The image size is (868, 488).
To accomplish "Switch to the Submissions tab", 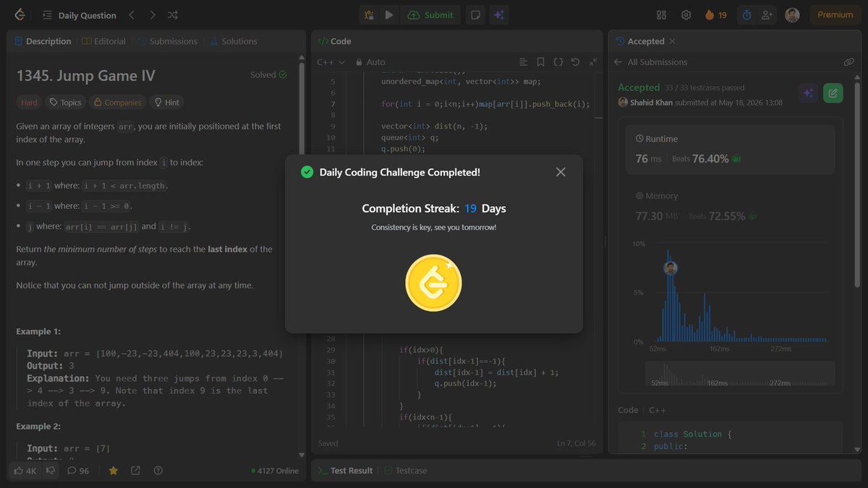I will click(x=167, y=41).
